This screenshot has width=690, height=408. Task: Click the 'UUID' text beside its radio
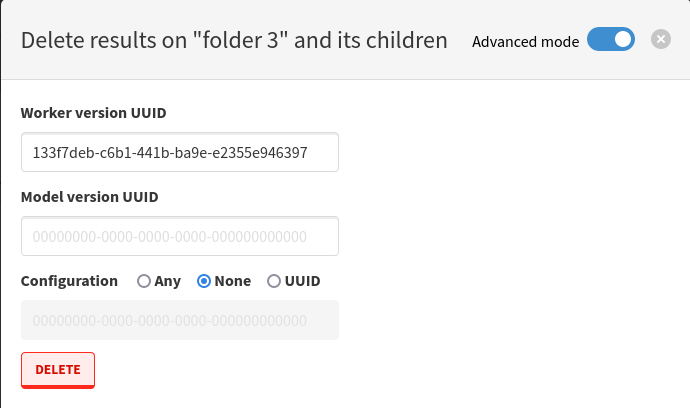(x=303, y=281)
